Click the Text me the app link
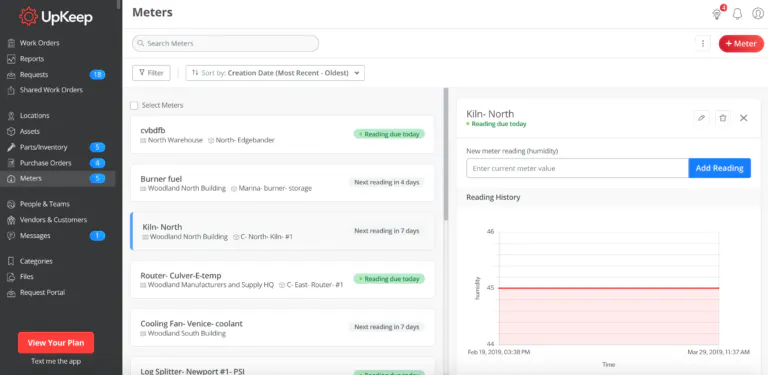The width and height of the screenshot is (768, 375). coord(56,361)
